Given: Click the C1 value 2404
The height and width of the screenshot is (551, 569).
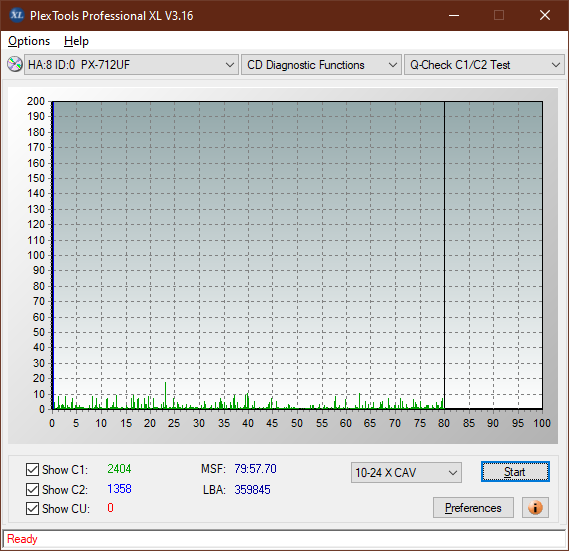Looking at the screenshot, I should 119,469.
